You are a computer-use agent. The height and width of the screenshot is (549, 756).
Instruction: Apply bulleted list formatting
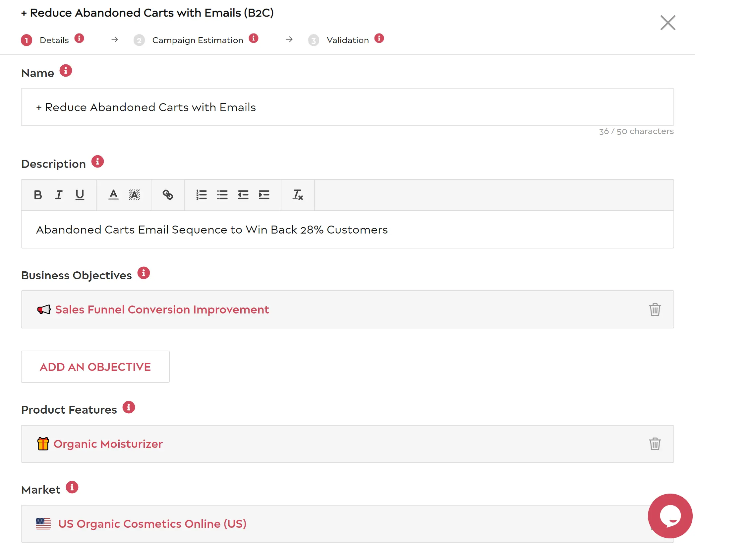point(223,195)
